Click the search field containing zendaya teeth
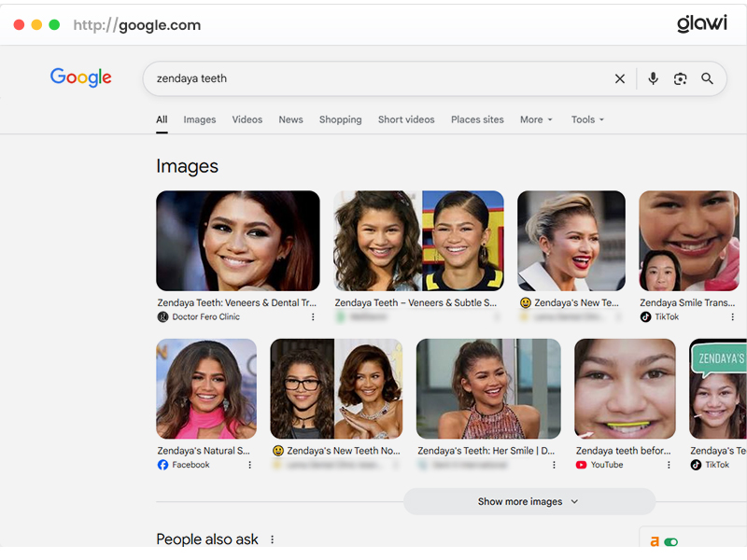Viewport: 747px width, 560px height. coord(373,79)
